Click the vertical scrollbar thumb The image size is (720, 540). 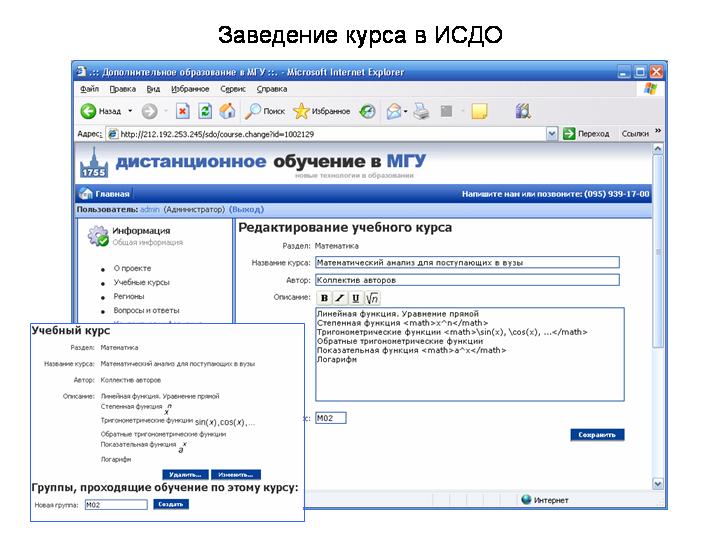click(x=658, y=252)
